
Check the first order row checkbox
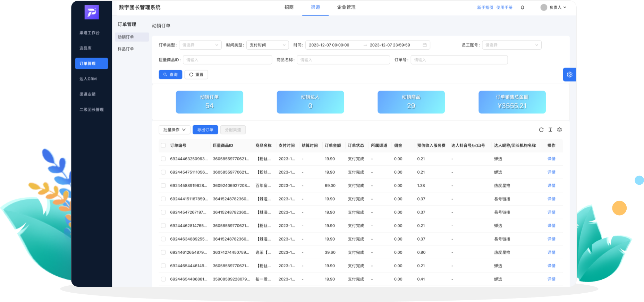pos(163,159)
